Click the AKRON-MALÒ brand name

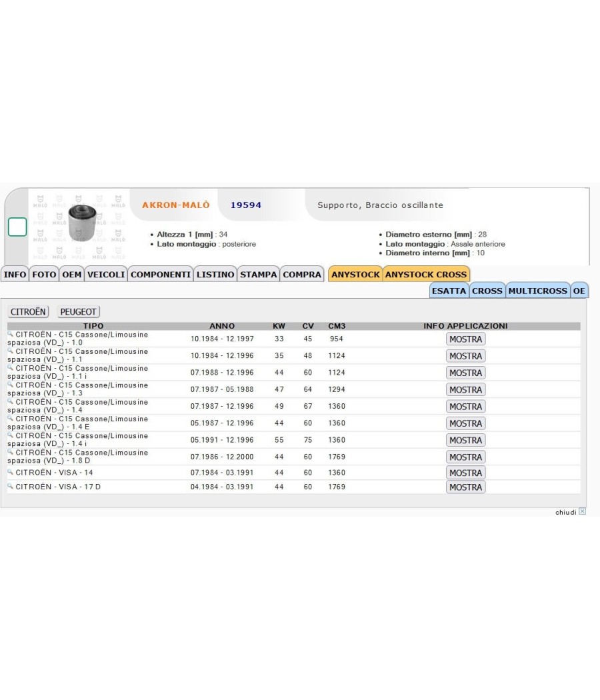point(176,205)
